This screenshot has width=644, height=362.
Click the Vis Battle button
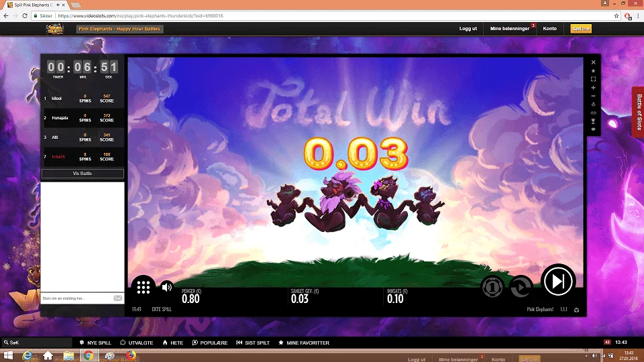pos(83,174)
